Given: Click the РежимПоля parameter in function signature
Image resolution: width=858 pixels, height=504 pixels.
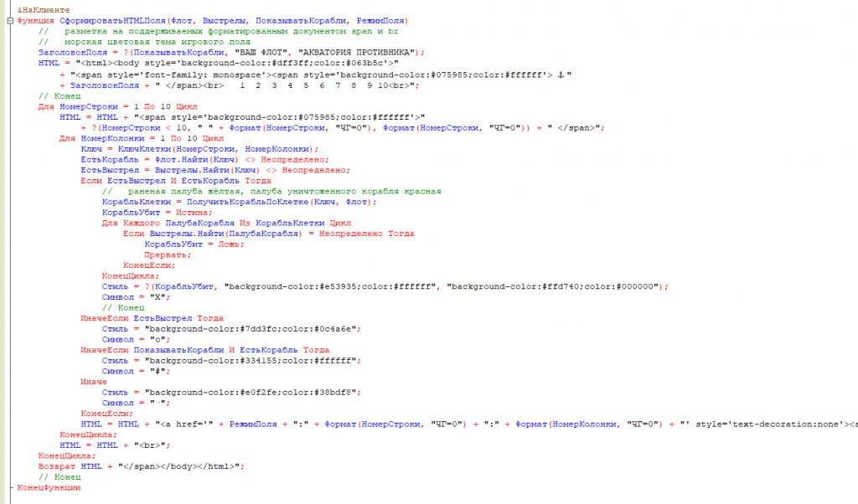Looking at the screenshot, I should [380, 21].
